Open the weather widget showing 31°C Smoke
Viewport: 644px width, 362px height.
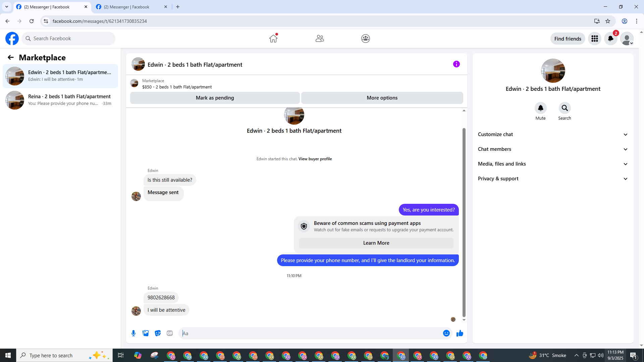[547, 355]
